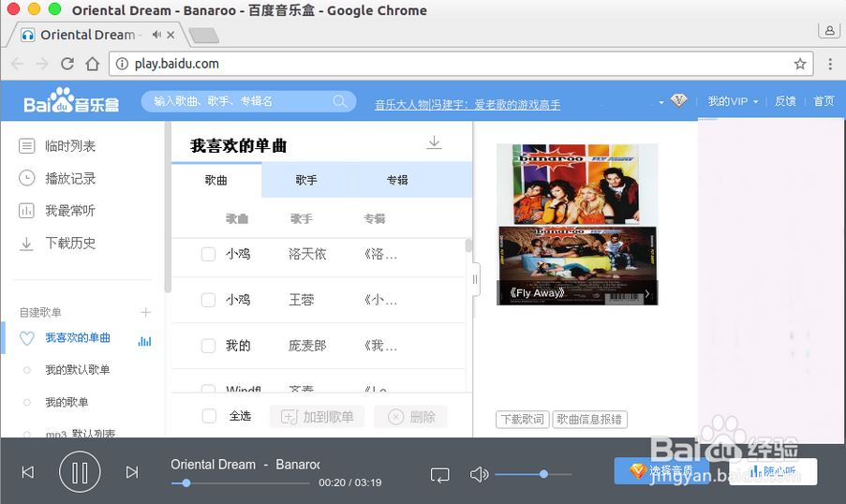Click artist 庞麦郎 in the song list

click(307, 346)
